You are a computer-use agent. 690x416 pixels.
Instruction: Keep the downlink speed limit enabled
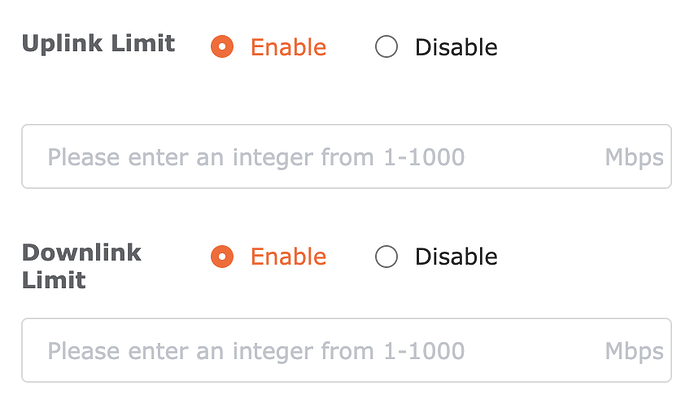tap(222, 256)
